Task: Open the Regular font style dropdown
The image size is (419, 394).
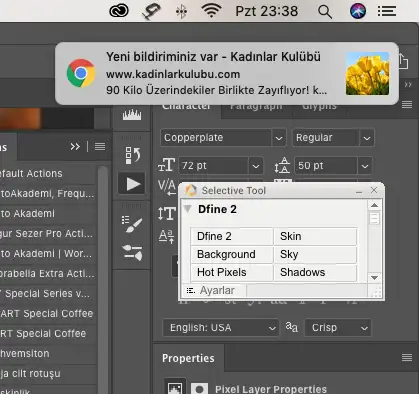Action: (x=367, y=138)
